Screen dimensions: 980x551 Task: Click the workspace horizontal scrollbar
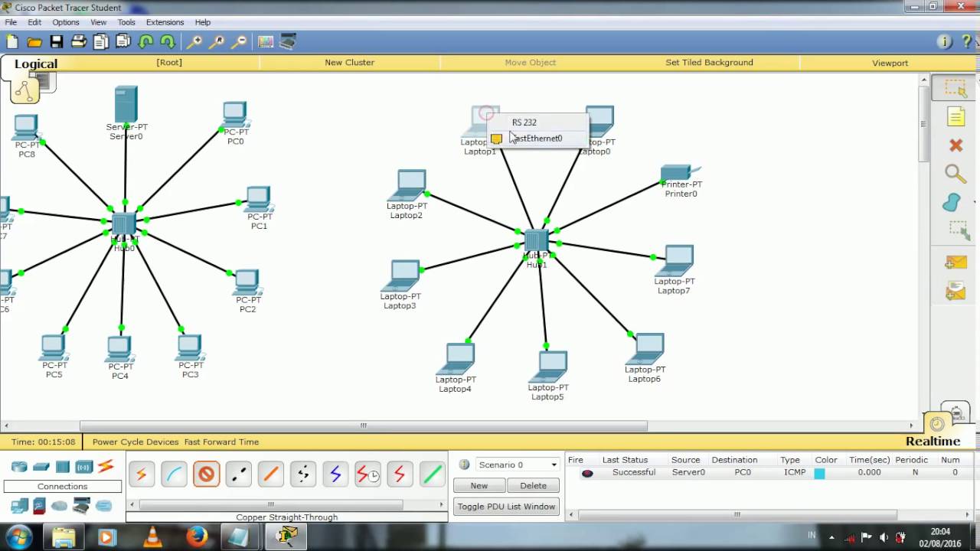click(x=364, y=425)
